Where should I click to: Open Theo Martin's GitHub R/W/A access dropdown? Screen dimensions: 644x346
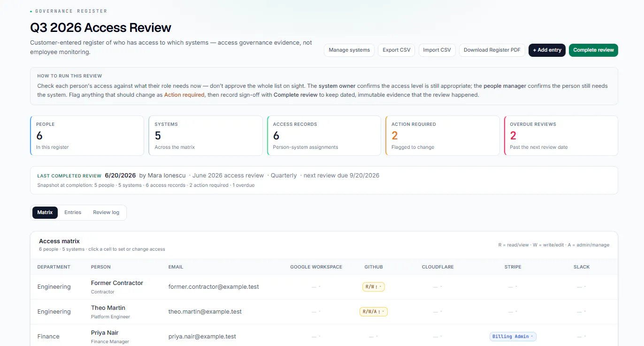374,311
